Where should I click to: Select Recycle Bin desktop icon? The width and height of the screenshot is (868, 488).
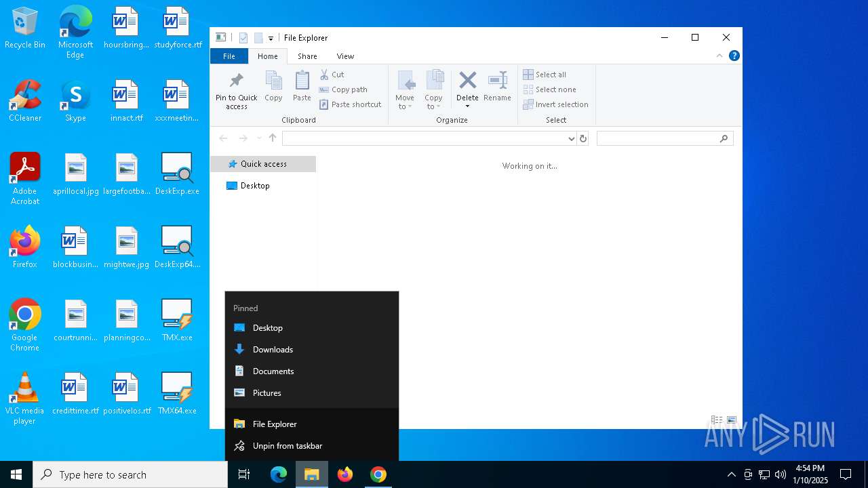pos(25,28)
